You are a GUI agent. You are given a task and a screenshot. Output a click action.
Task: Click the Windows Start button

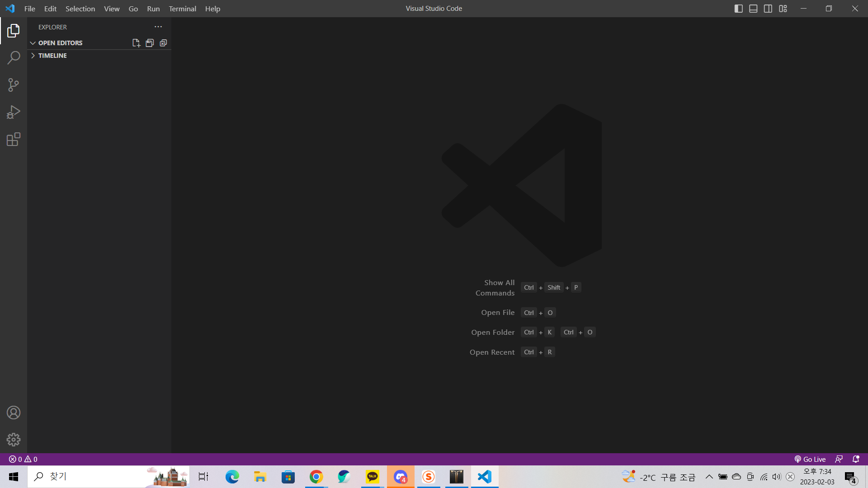(x=14, y=477)
